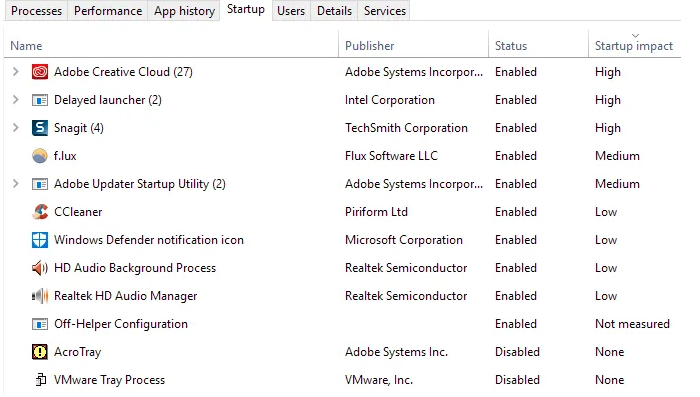Click the VMware Tray Process icon
The height and width of the screenshot is (397, 700).
[x=41, y=380]
